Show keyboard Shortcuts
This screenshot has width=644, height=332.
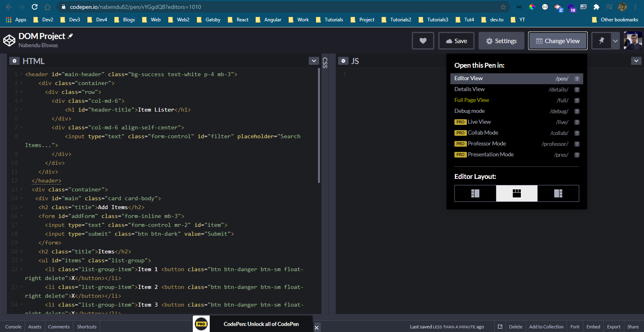(x=87, y=327)
